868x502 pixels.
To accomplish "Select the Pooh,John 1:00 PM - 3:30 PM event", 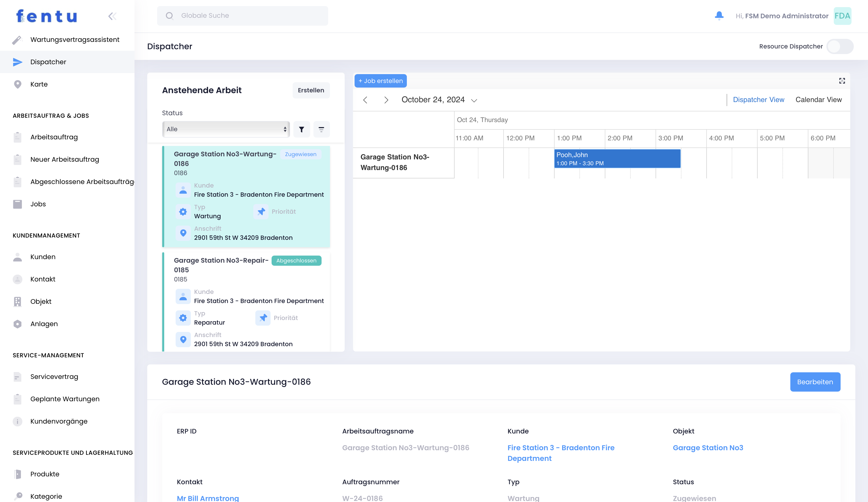I will pyautogui.click(x=617, y=159).
